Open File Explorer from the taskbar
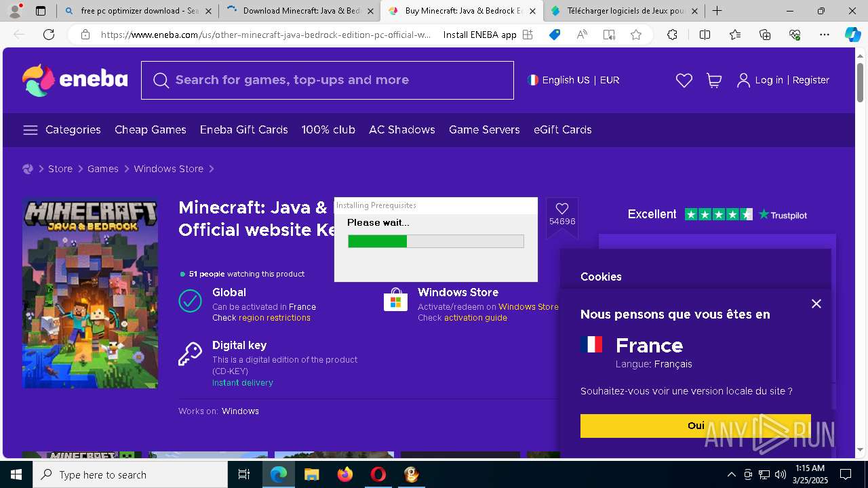The image size is (868, 488). click(312, 474)
